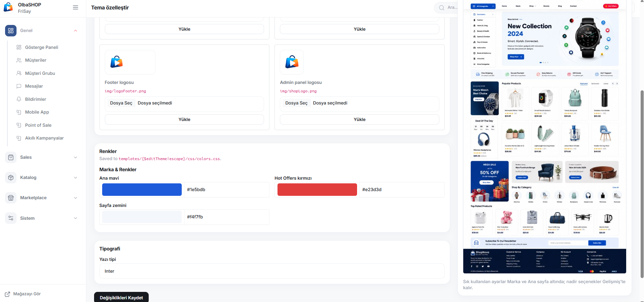Screen dimensions: 644x302
Task: Click the Yazı tipi font field
Action: tap(272, 271)
